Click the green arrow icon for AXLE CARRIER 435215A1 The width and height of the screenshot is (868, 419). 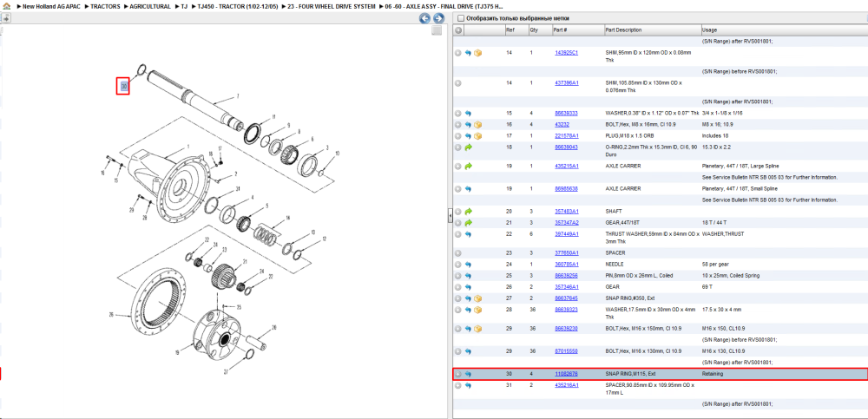(469, 166)
